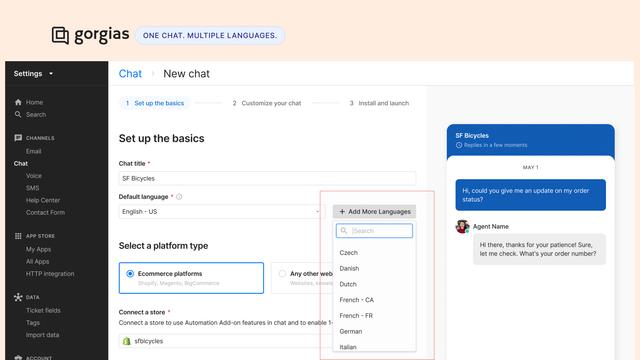Screen dimensions: 640x360
Task: Go to step 2 Customize your chat
Action: [267, 103]
